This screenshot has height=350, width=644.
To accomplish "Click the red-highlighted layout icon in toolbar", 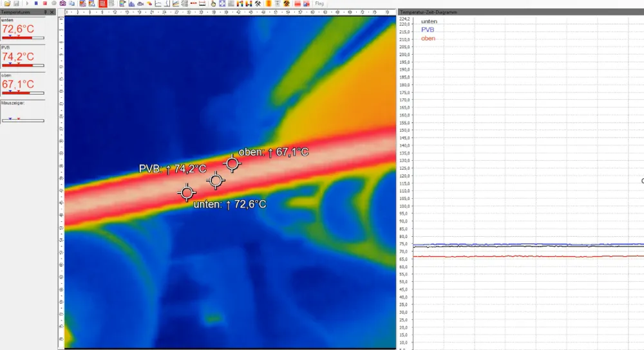I will (102, 4).
